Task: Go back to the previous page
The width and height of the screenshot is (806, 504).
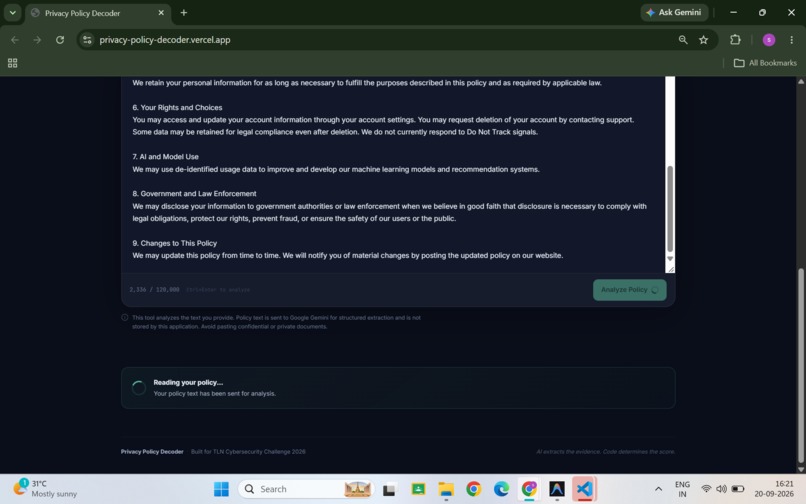Action: pos(15,40)
